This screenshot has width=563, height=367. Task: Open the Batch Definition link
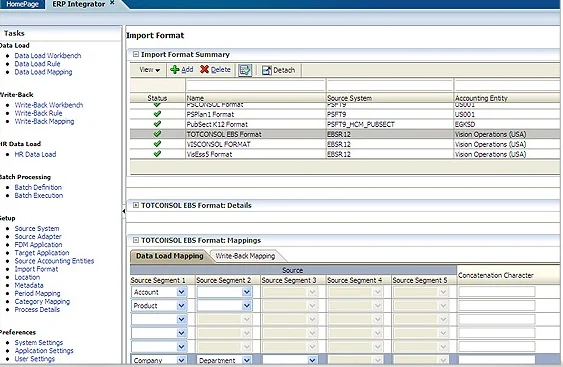(38, 187)
